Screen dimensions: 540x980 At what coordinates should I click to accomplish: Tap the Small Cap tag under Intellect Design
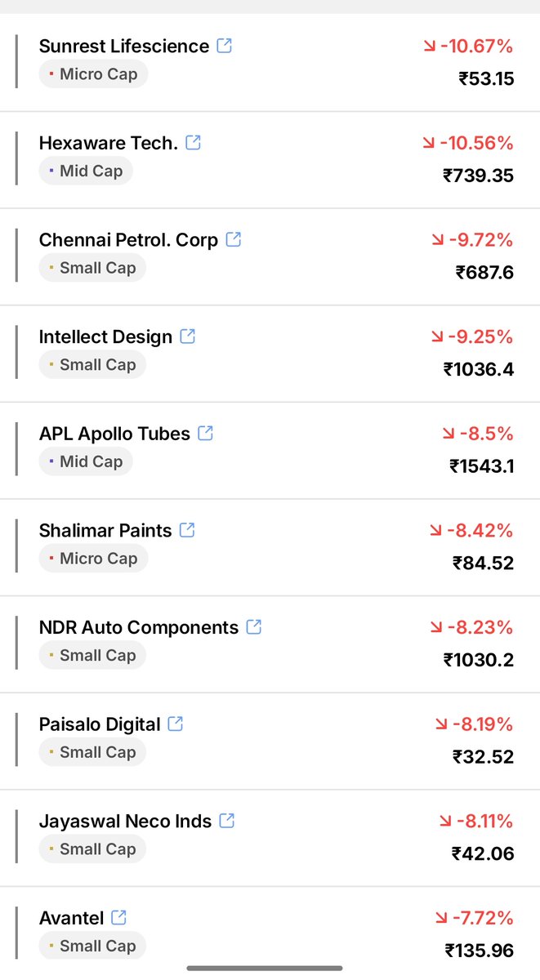pos(92,365)
